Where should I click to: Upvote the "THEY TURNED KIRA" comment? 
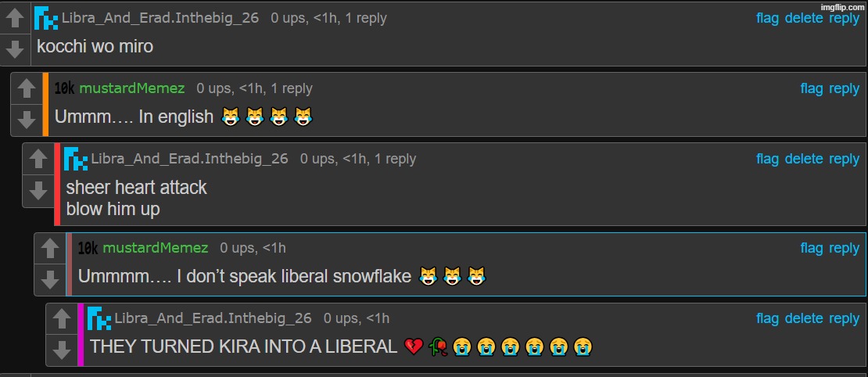62,319
